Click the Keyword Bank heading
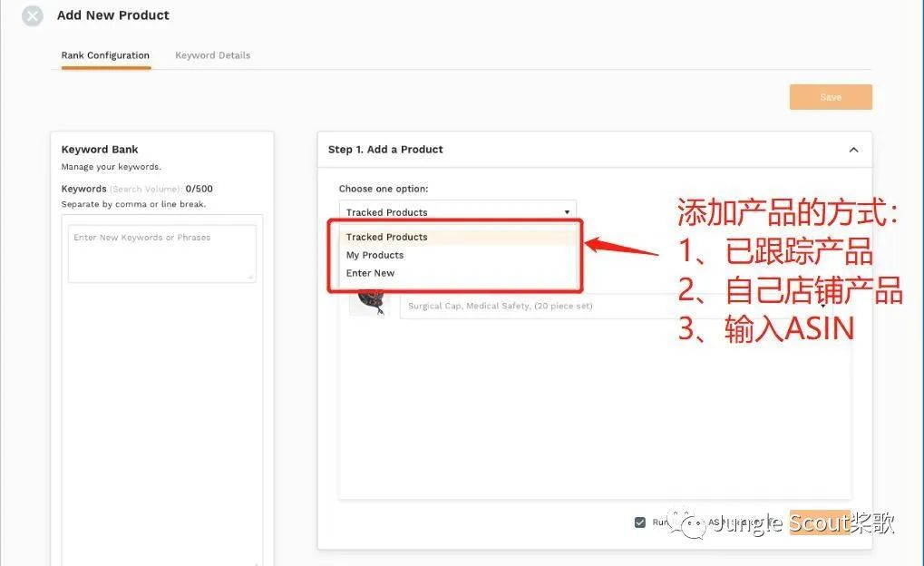Viewport: 924px width, 566px height. (x=100, y=149)
